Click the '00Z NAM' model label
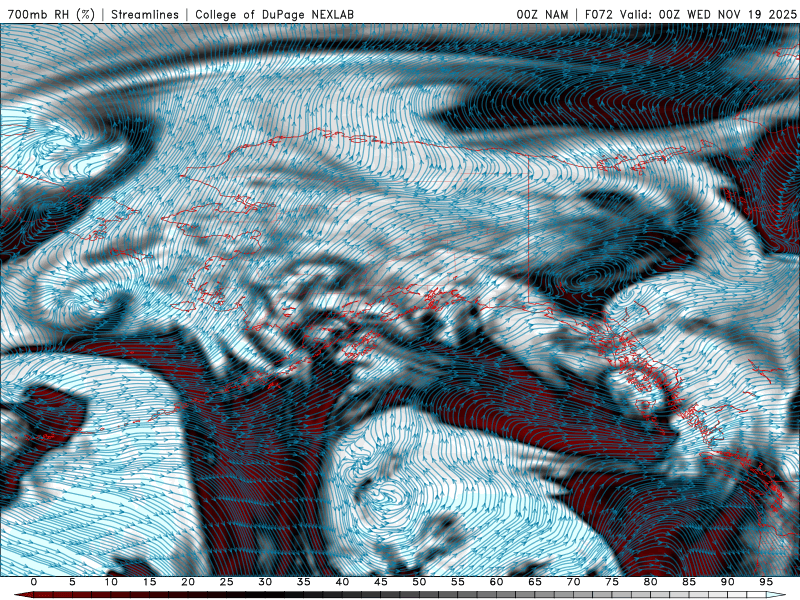This screenshot has height=600, width=800. pyautogui.click(x=542, y=14)
